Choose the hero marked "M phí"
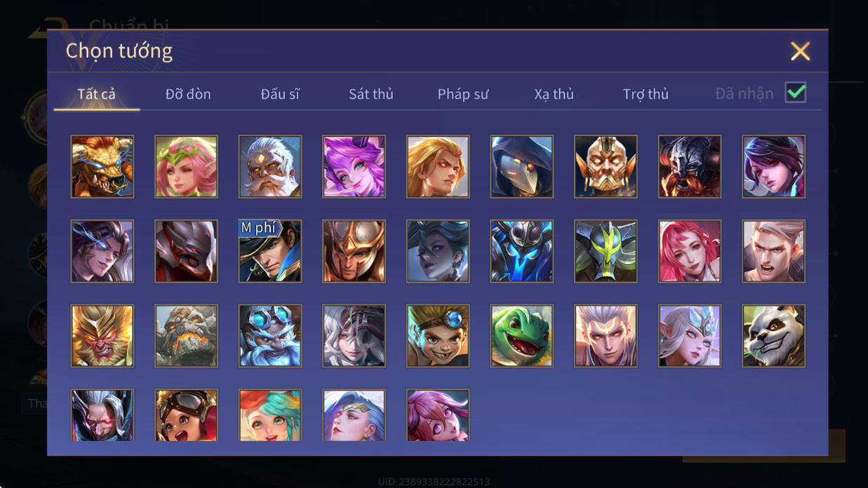The width and height of the screenshot is (868, 488). 270,251
